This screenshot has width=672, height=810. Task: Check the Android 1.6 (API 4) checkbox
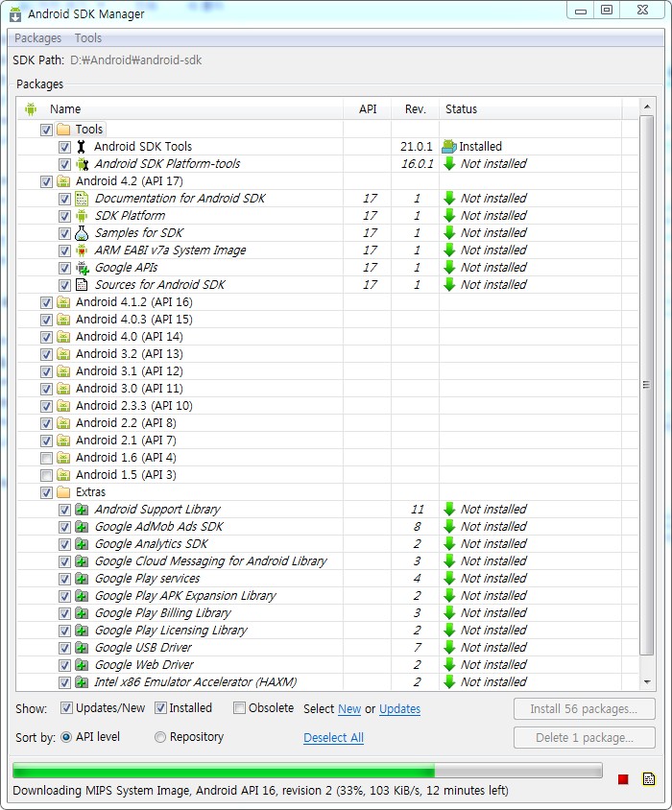[x=46, y=458]
